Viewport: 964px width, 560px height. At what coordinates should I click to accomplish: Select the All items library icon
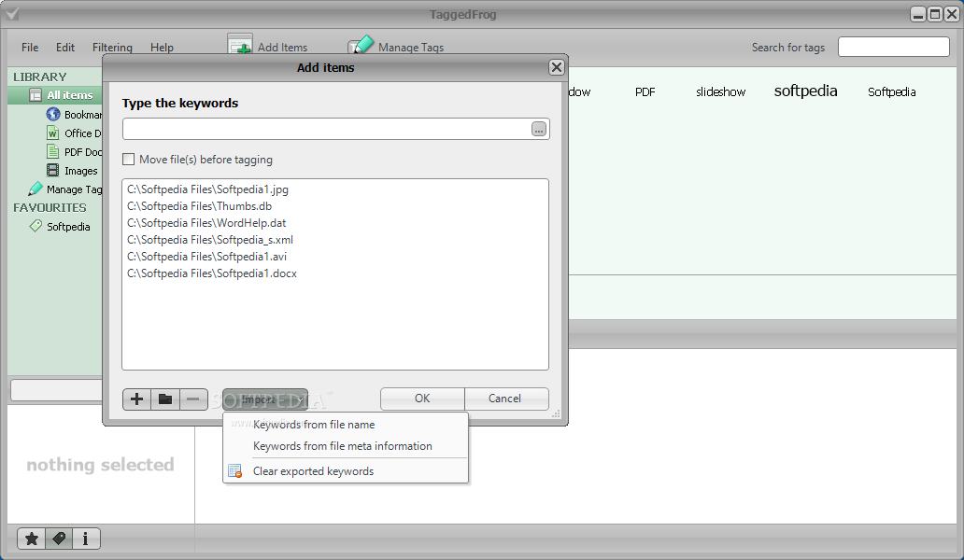(35, 95)
